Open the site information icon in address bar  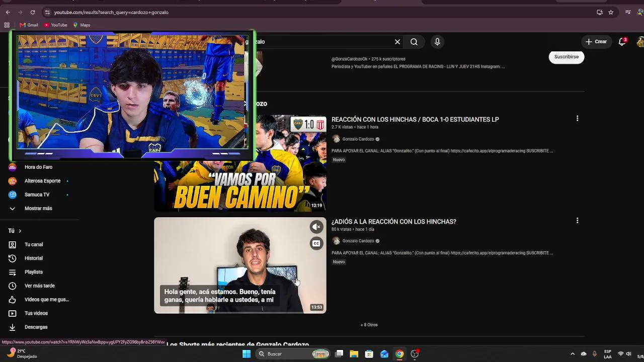coord(47,12)
